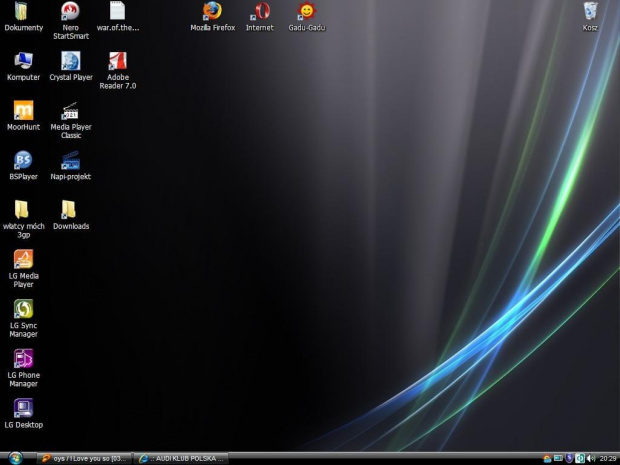620x465 pixels.
Task: Switch to the AUDI KLUB POLSKA taskbar window
Action: (x=181, y=458)
